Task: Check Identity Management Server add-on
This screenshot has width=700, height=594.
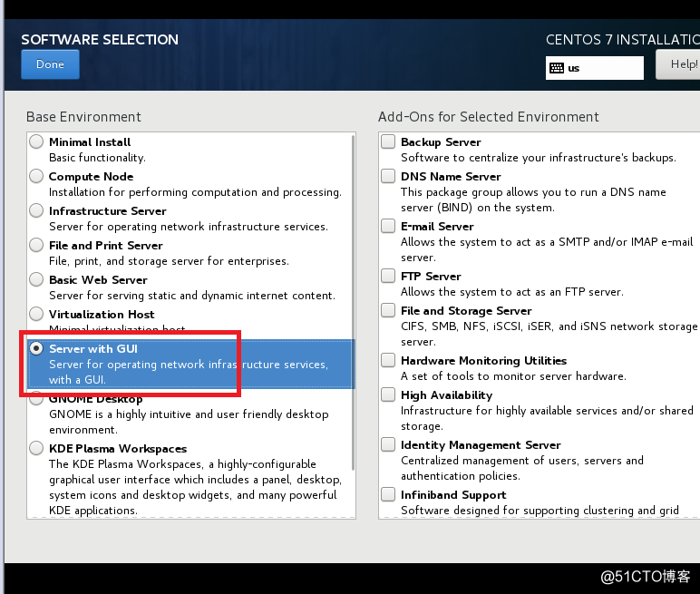Action: [x=388, y=444]
